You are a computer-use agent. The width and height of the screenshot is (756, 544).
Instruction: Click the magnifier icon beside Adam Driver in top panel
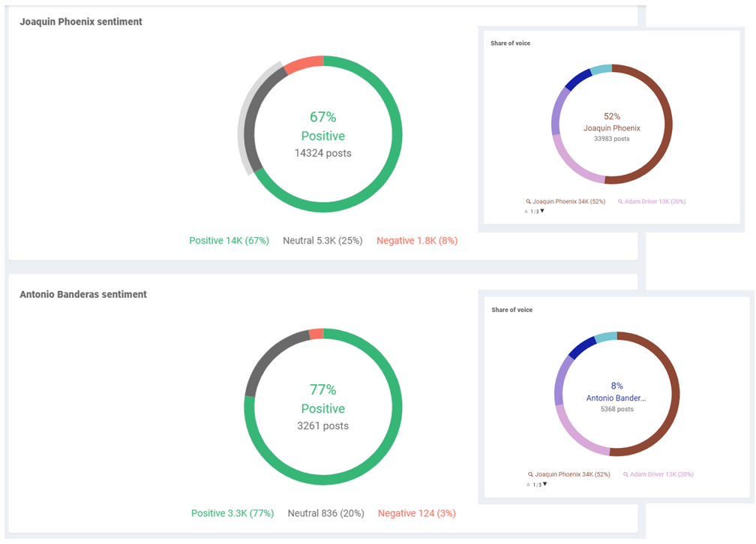620,201
